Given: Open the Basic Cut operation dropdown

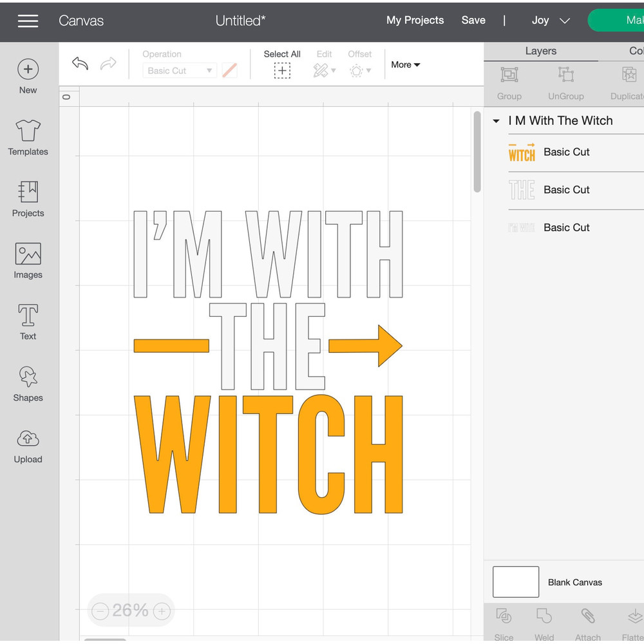Looking at the screenshot, I should point(179,70).
